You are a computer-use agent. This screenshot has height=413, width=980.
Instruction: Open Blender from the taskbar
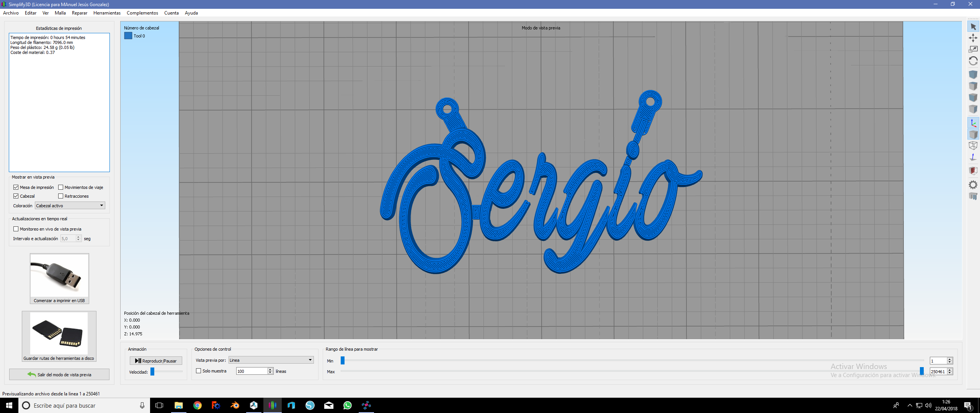click(235, 405)
